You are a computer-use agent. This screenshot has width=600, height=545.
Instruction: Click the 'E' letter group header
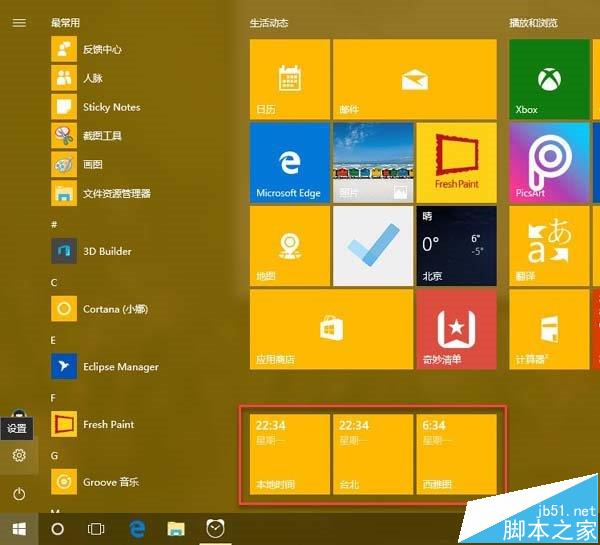coord(53,340)
